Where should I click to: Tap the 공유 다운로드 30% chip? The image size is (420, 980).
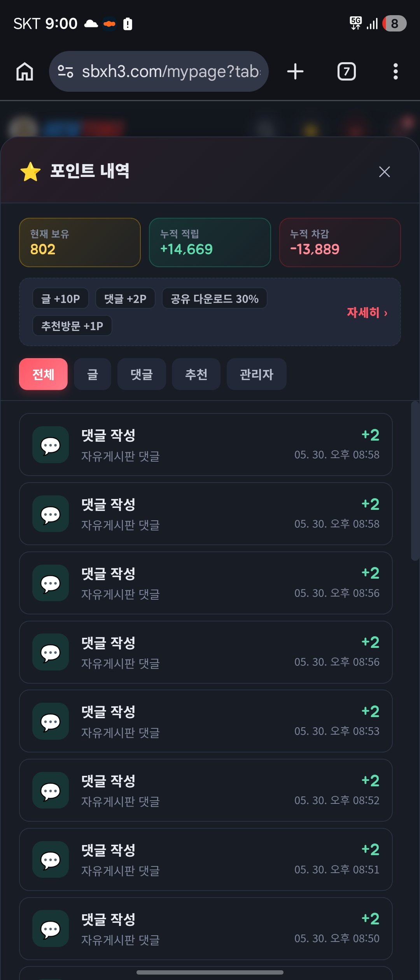click(215, 299)
